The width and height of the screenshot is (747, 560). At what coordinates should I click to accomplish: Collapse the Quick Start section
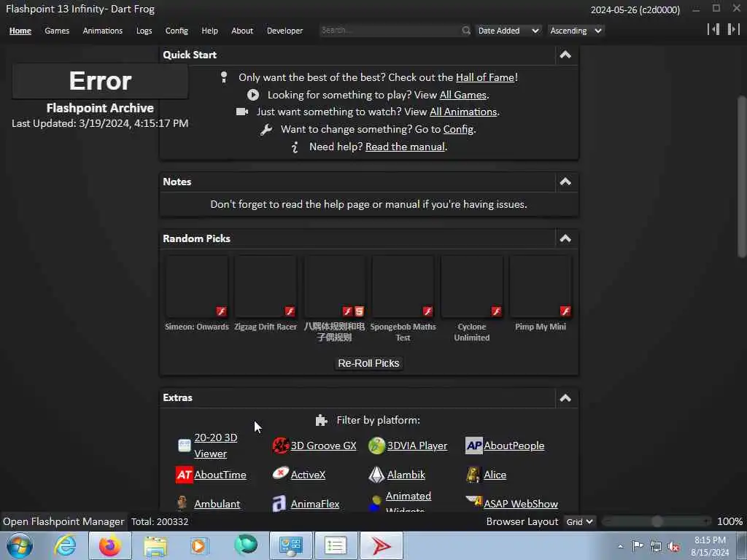point(565,55)
